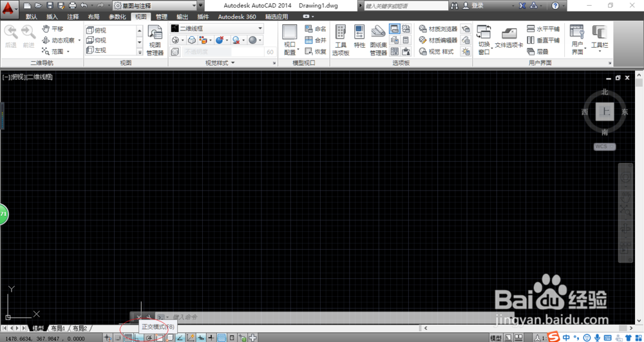644x342 pixels.
Task: Toggle grid display in status bar
Action: (128, 338)
